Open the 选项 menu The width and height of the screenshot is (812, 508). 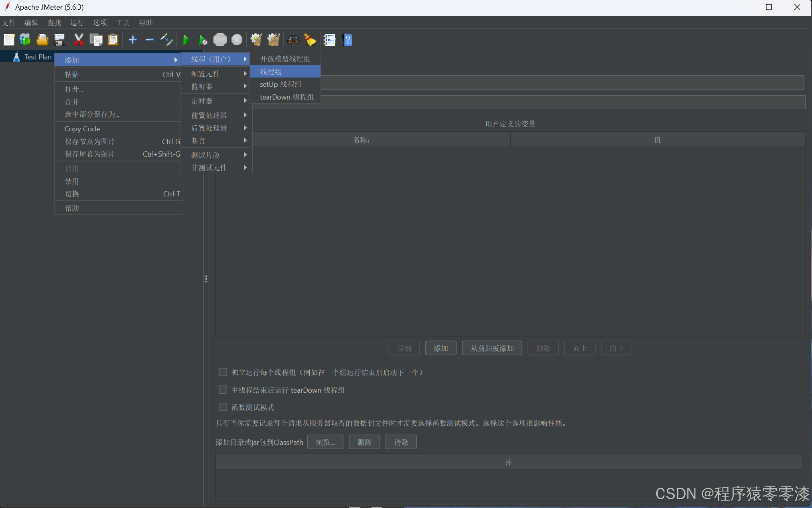pyautogui.click(x=100, y=22)
